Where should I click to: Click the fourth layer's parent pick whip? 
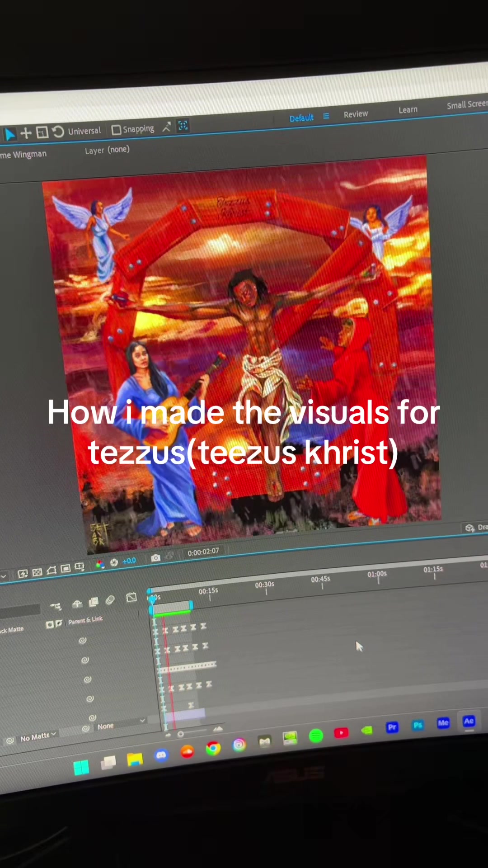pos(90,699)
